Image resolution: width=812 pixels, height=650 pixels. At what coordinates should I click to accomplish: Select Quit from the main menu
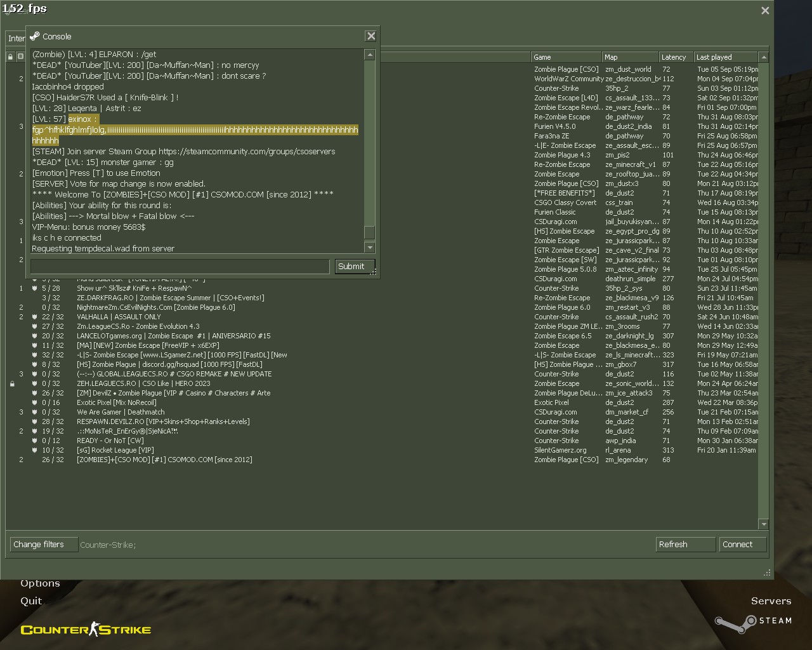31,601
